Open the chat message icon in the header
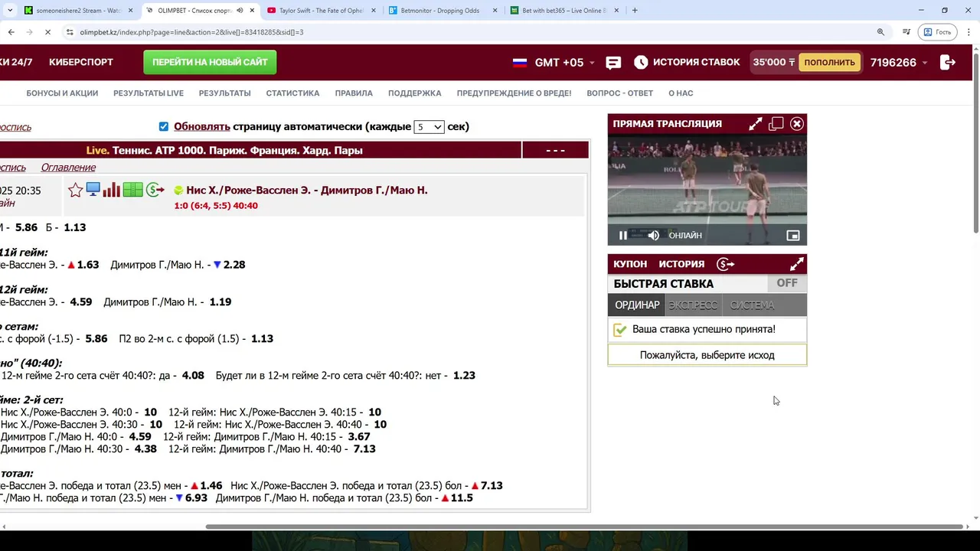980x551 pixels. tap(613, 63)
